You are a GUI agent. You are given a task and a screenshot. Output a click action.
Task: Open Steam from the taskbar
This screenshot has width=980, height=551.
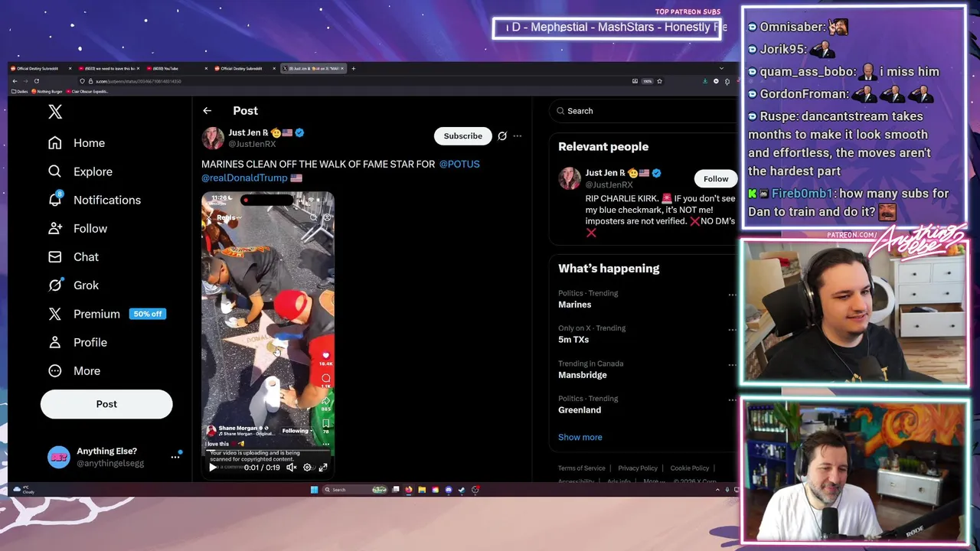click(x=462, y=490)
